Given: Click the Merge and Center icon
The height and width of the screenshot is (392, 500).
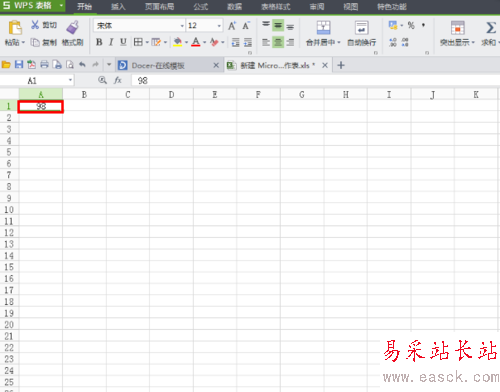Looking at the screenshot, I should click(x=323, y=28).
